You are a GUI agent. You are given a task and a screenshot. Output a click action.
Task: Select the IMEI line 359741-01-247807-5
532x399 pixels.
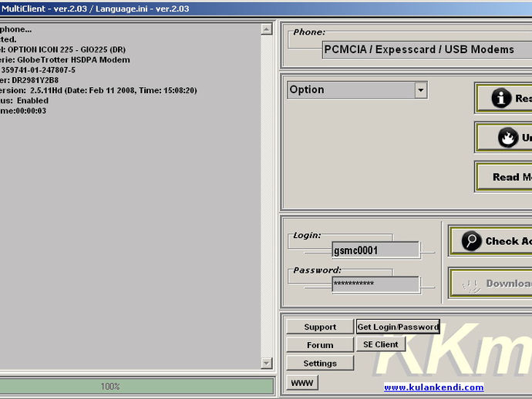click(x=38, y=70)
